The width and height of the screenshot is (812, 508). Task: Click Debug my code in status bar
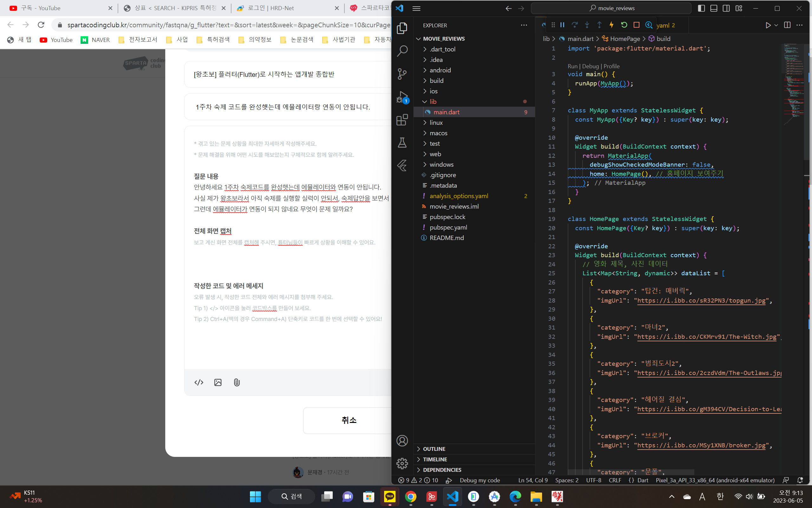click(480, 480)
